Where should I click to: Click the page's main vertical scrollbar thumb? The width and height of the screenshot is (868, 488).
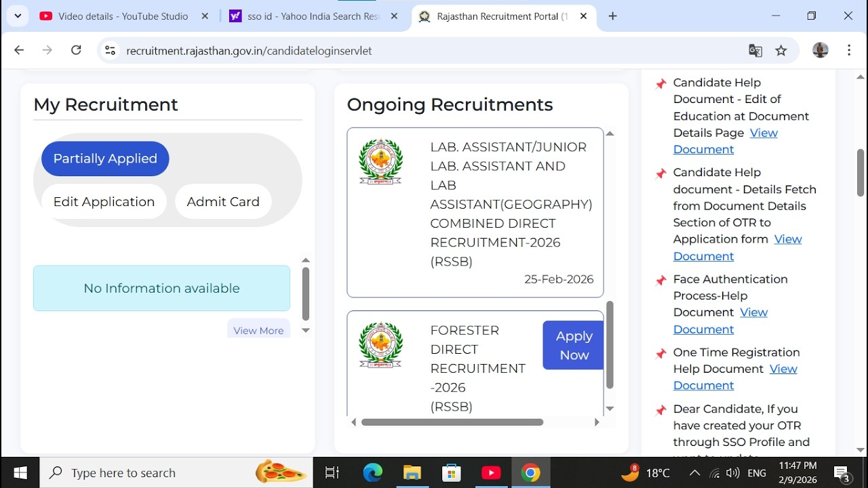click(861, 173)
